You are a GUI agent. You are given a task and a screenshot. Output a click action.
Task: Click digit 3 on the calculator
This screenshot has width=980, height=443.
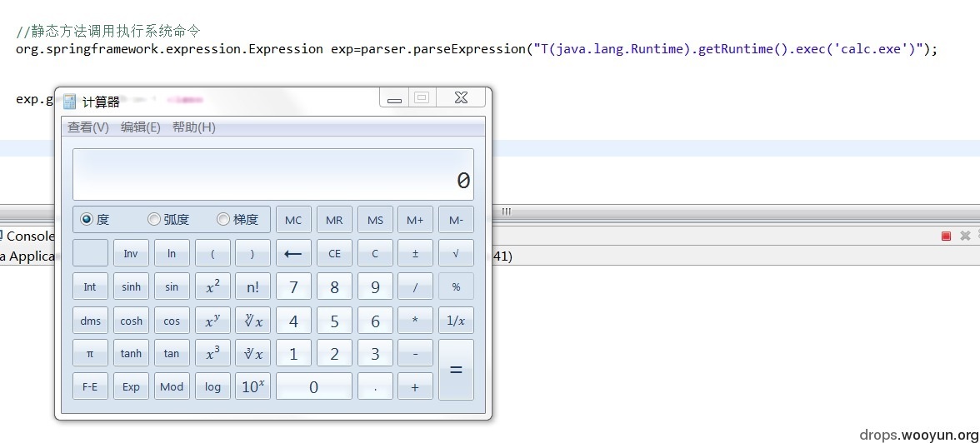tap(375, 353)
